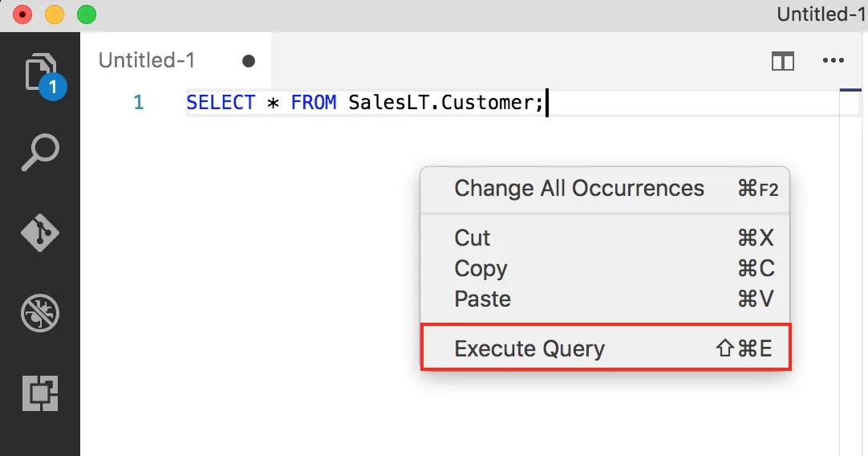Open the Search magnifier in sidebar

(x=40, y=152)
